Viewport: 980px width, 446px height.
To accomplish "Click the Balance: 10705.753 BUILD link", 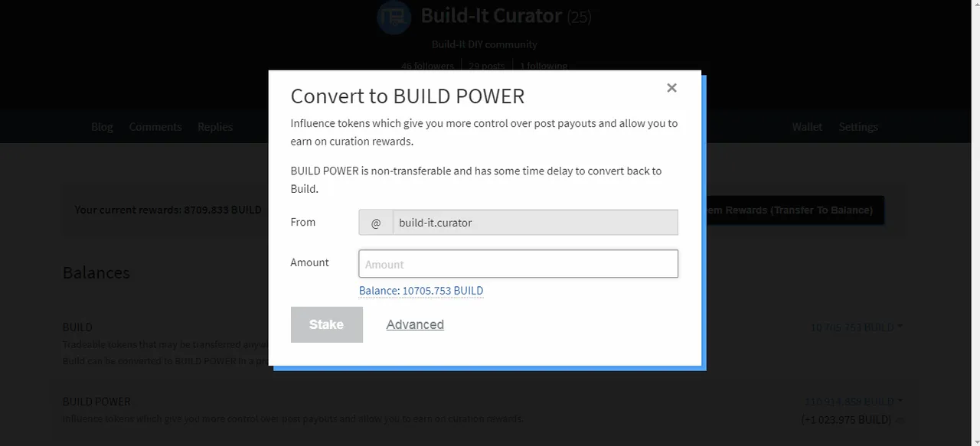I will click(421, 291).
